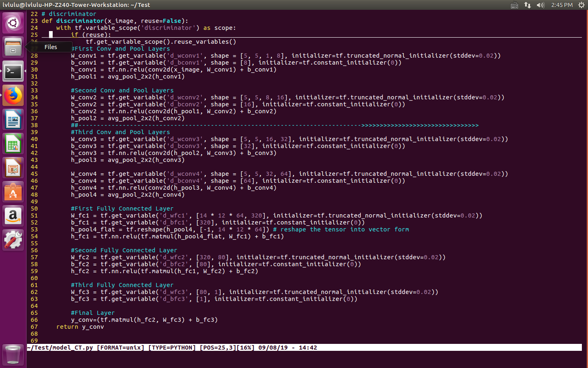This screenshot has width=588, height=368.
Task: Click the terminal window title text
Action: click(x=76, y=5)
